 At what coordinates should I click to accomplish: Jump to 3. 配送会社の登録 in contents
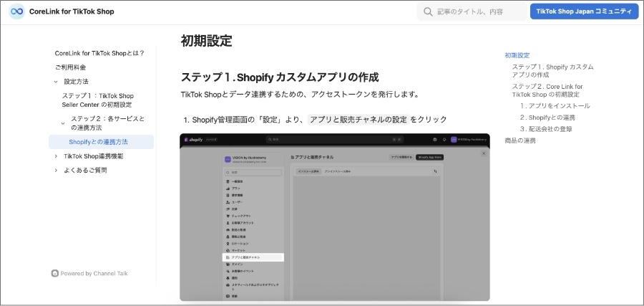tap(546, 129)
